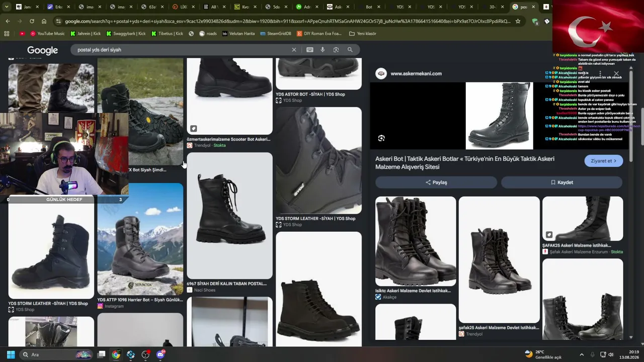Open the Swaggybark | Kick bookmark
Image resolution: width=644 pixels, height=362 pixels.
(x=126, y=34)
